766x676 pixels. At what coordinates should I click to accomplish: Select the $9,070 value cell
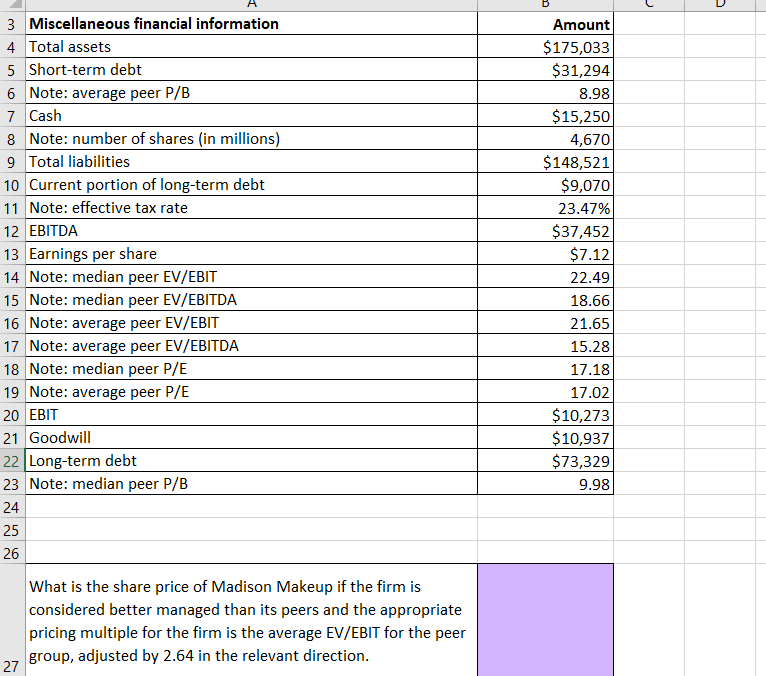click(545, 184)
